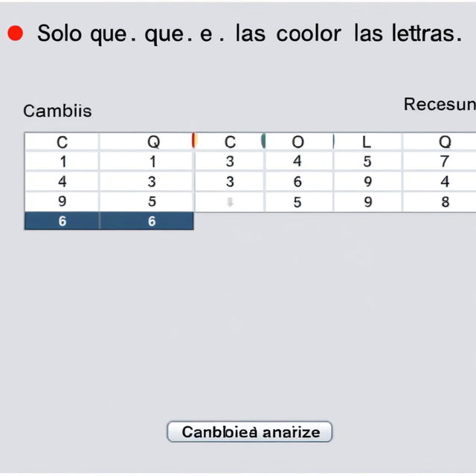Click the green marker beside header O
476x476 pixels.
[x=263, y=141]
